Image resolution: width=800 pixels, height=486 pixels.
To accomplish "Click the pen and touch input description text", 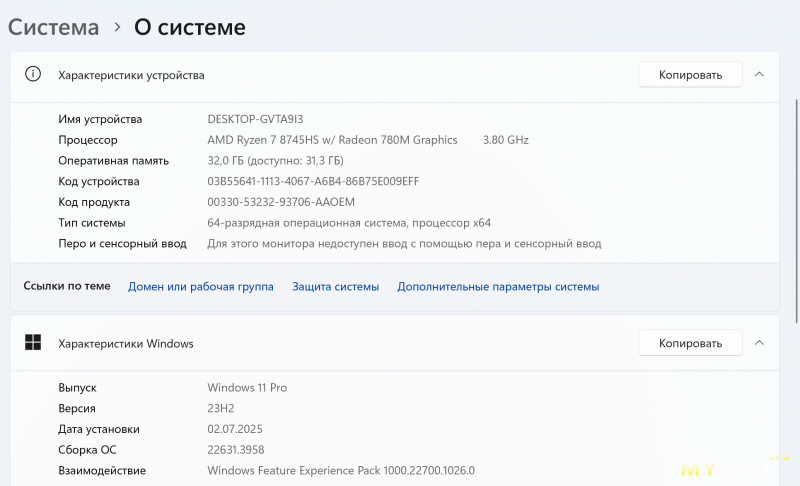I will (x=404, y=244).
